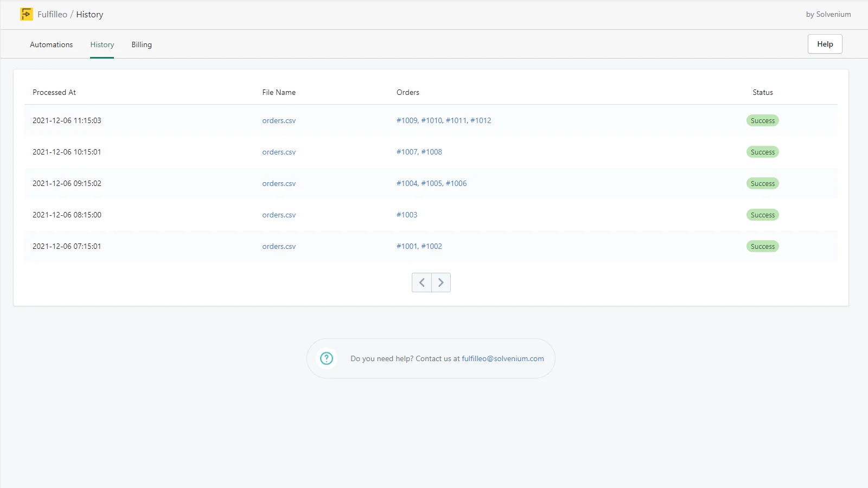Go to next page with right arrow
This screenshot has height=488, width=868.
pos(441,282)
